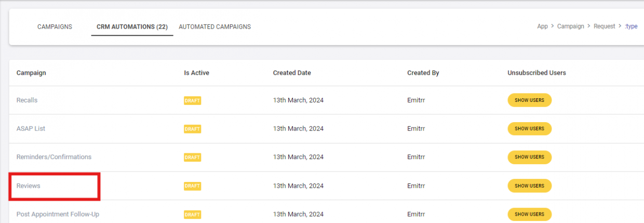The width and height of the screenshot is (644, 223).
Task: Select the CRM Automations (22) tab
Action: pos(132,27)
